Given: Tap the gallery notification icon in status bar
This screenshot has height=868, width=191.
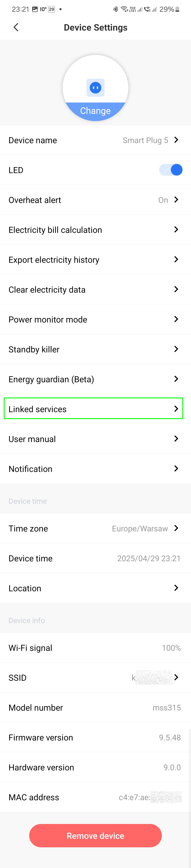Looking at the screenshot, I should tap(35, 9).
